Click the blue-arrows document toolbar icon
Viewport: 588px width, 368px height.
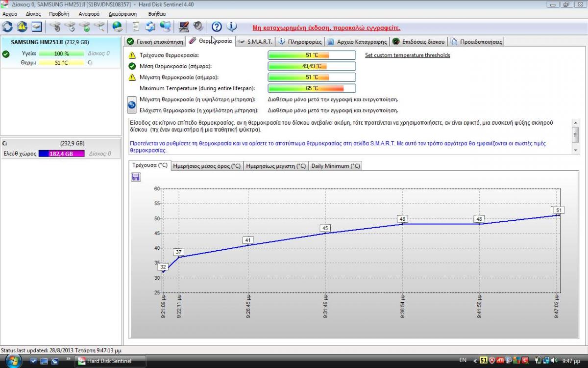coord(150,26)
